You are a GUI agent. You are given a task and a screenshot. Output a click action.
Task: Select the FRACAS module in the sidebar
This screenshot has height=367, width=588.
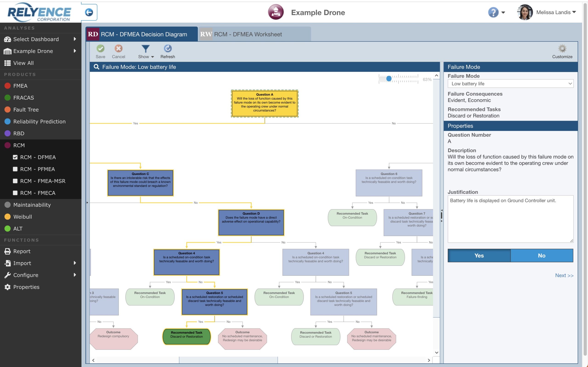point(24,97)
